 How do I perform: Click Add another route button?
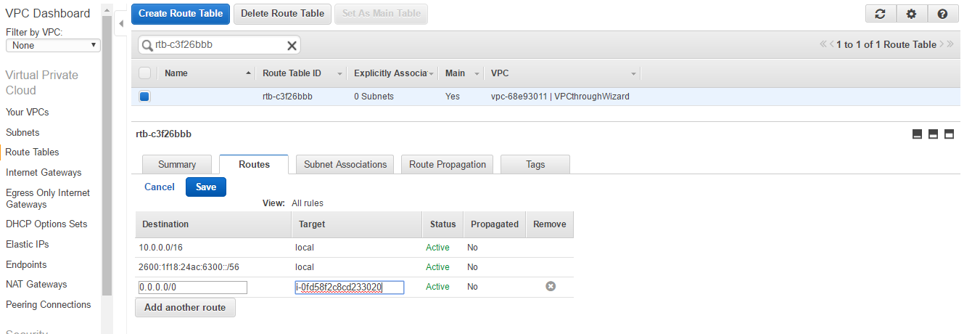click(185, 307)
